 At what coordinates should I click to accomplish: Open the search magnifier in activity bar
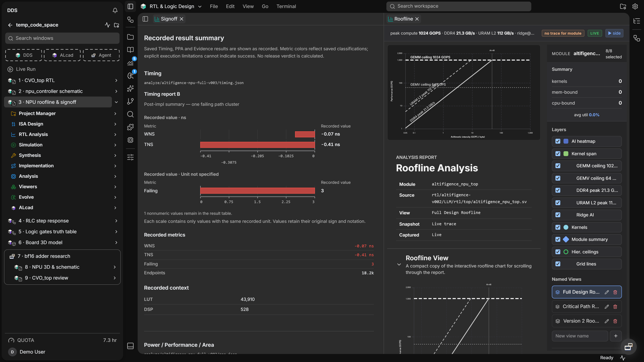coord(130,114)
